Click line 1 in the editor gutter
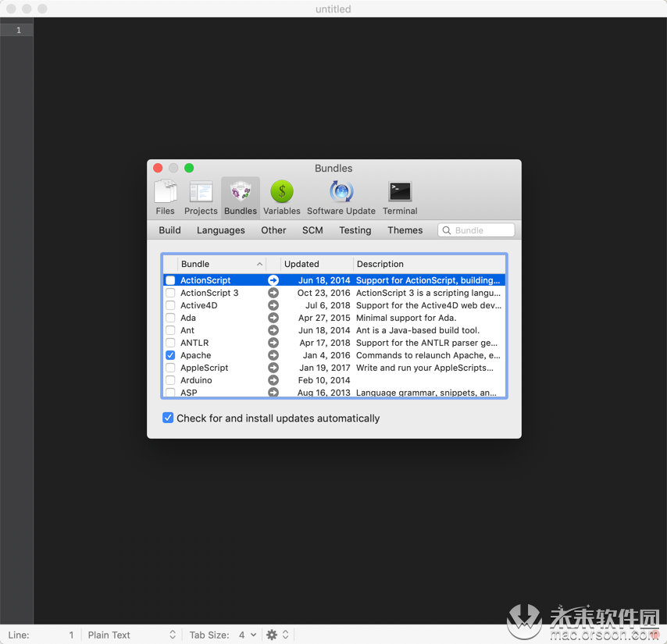 point(18,30)
